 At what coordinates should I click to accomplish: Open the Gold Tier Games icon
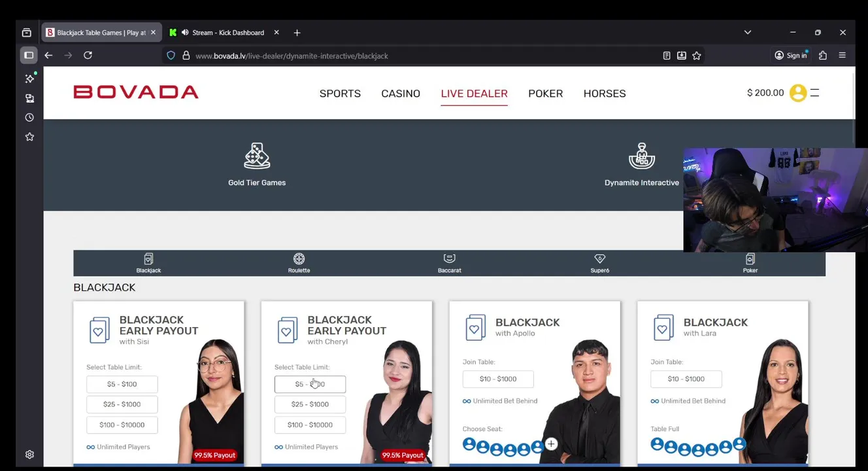click(257, 156)
